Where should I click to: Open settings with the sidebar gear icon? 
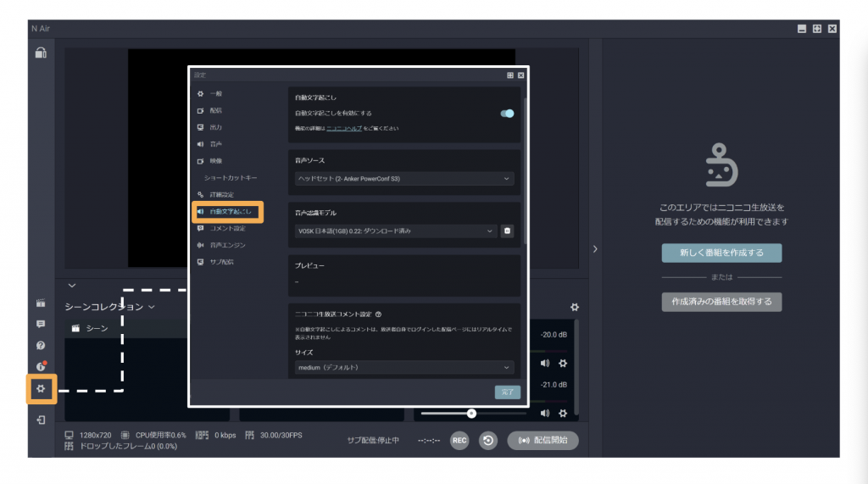point(40,388)
